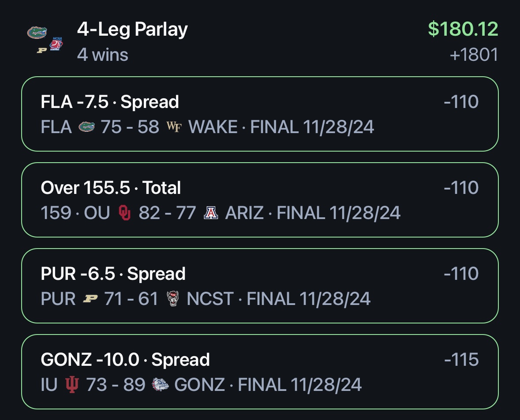This screenshot has height=420, width=520.
Task: Click the 4 wins status text
Action: [102, 55]
